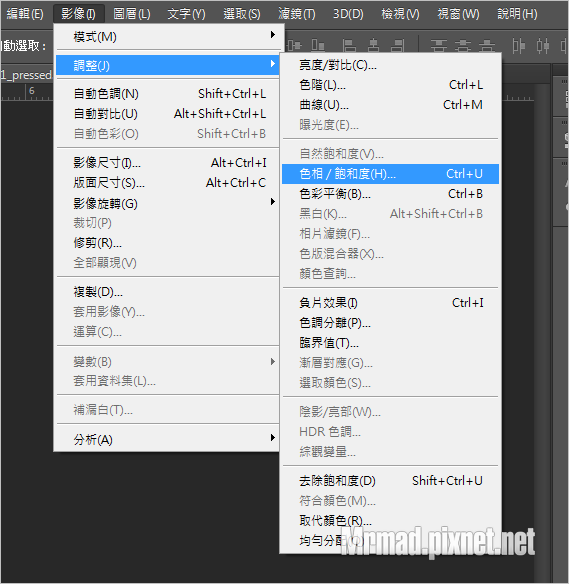The image size is (569, 584).
Task: Click the distribute top edges icon
Action: [x=439, y=45]
